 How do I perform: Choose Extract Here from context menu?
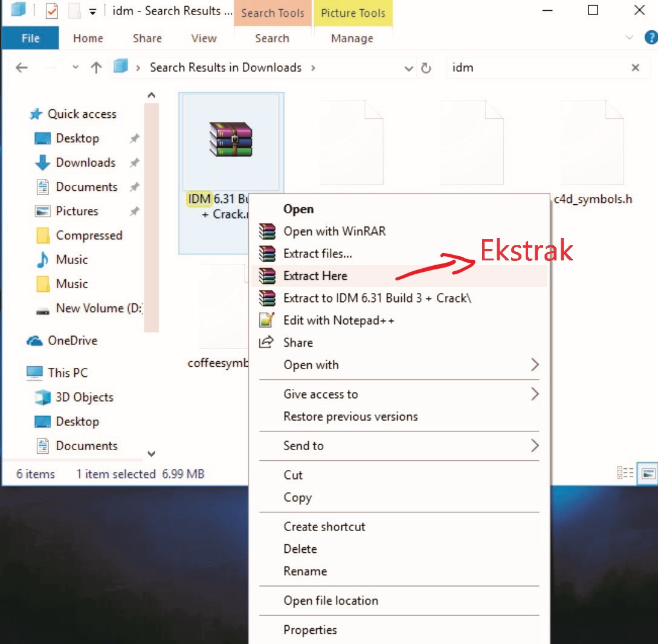(399, 275)
